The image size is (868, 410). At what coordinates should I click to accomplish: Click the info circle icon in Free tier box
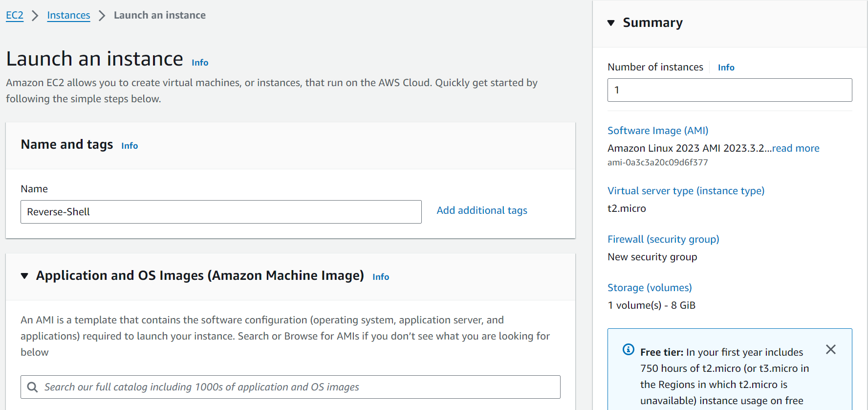[628, 349]
